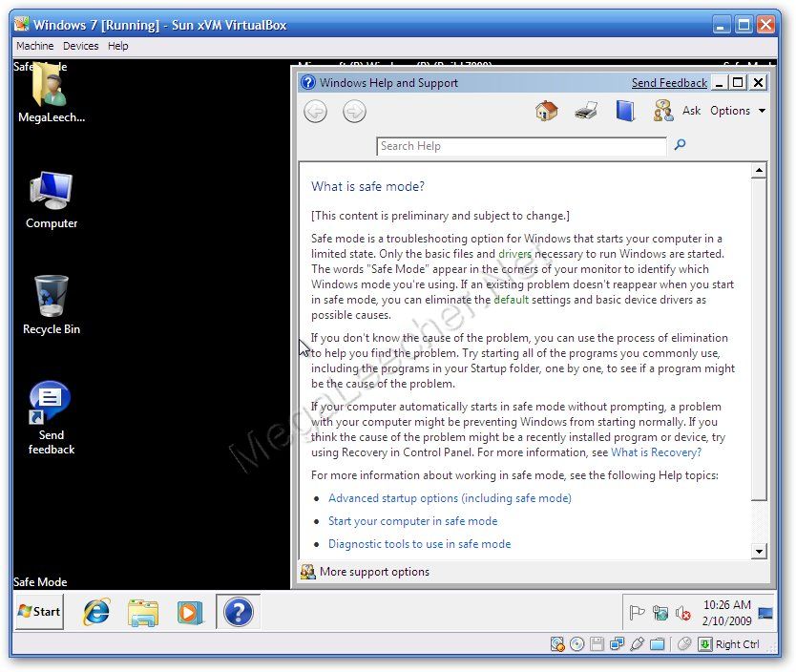Click the Show desktop button by clock
This screenshot has width=796, height=672.
[x=765, y=613]
